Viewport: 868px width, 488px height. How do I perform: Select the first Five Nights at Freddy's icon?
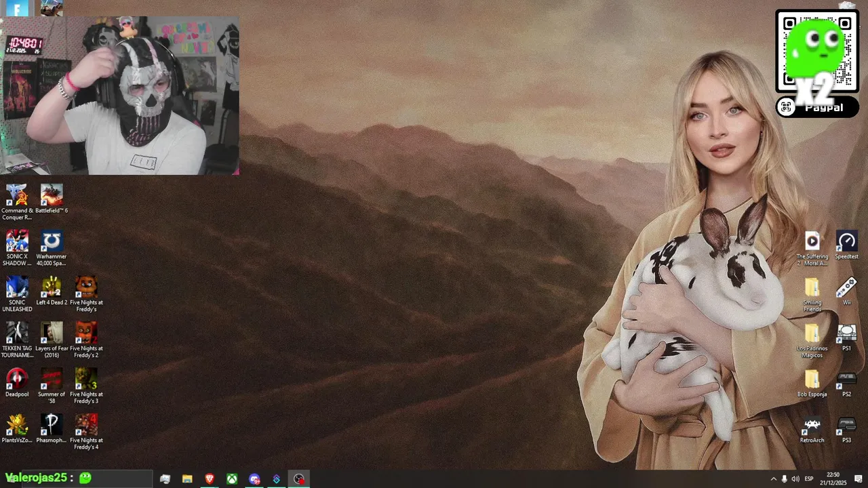coord(86,294)
